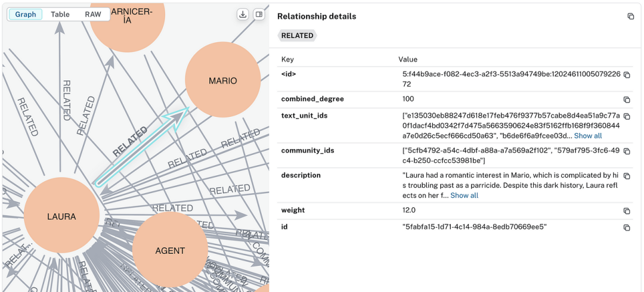Expand text_unit_ids with Show all

click(587, 136)
